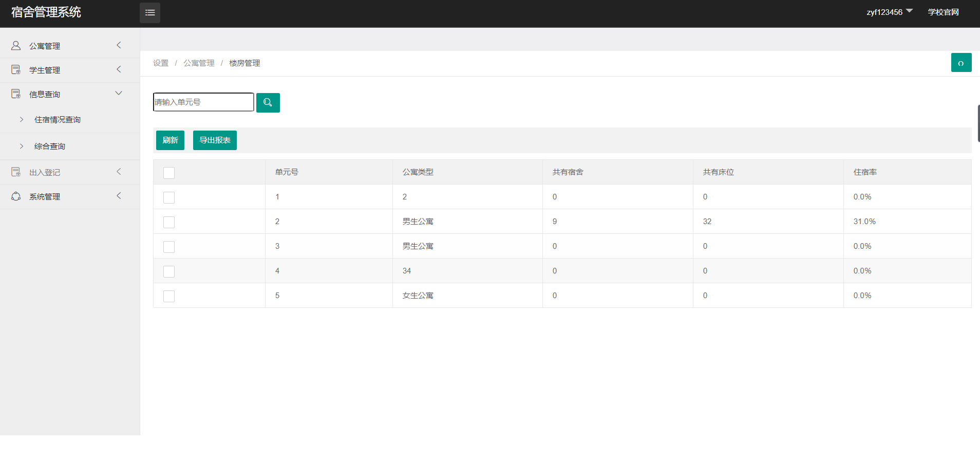The height and width of the screenshot is (458, 980).
Task: Expand the 学生管理 chevron
Action: [119, 69]
